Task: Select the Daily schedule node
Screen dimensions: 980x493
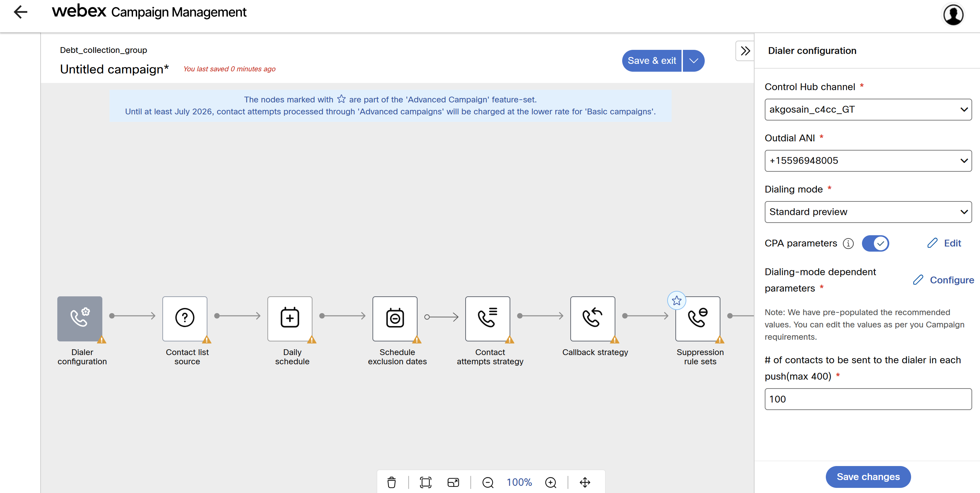Action: click(290, 318)
